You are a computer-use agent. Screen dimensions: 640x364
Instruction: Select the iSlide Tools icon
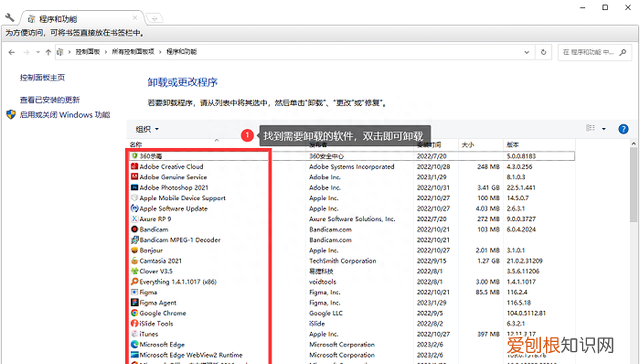135,323
